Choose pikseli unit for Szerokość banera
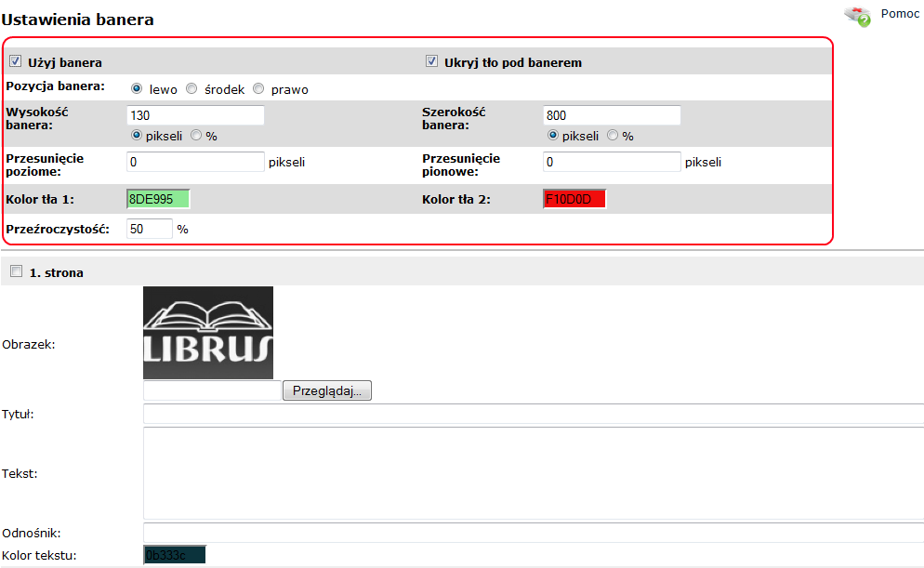Screen dimensions: 924x568 [553, 135]
